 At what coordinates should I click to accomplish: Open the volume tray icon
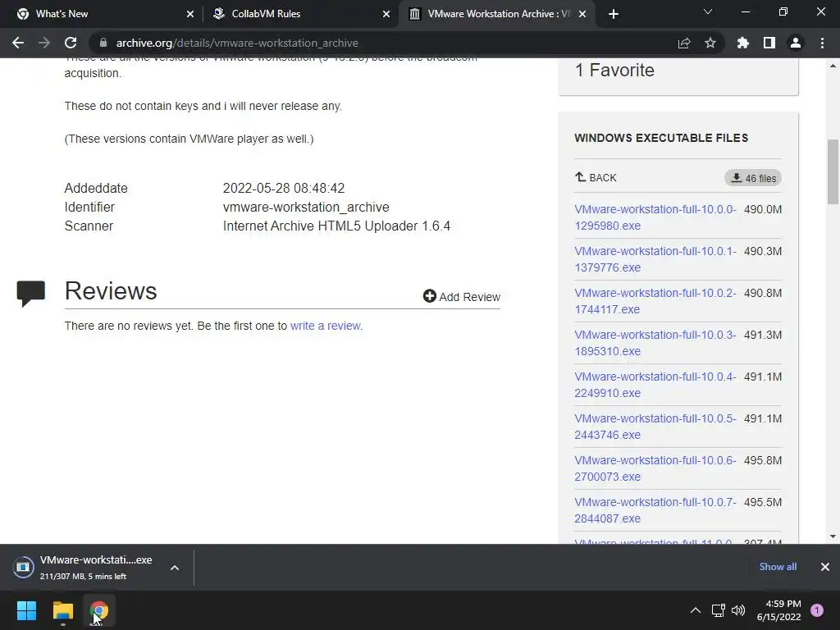(x=738, y=610)
